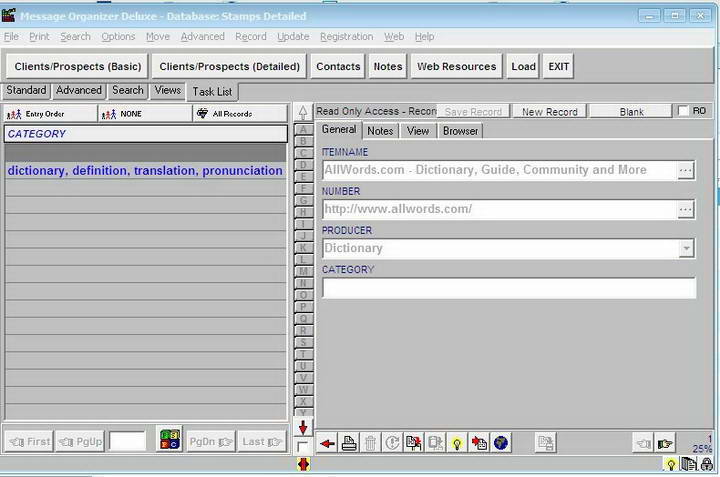Switch to the Browser tab

coord(460,131)
